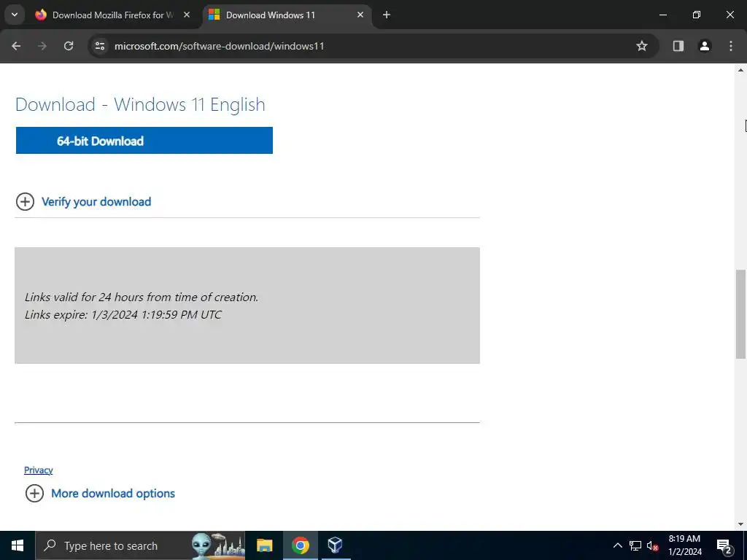Click the scrollbar down arrow
747x560 pixels.
coord(740,524)
